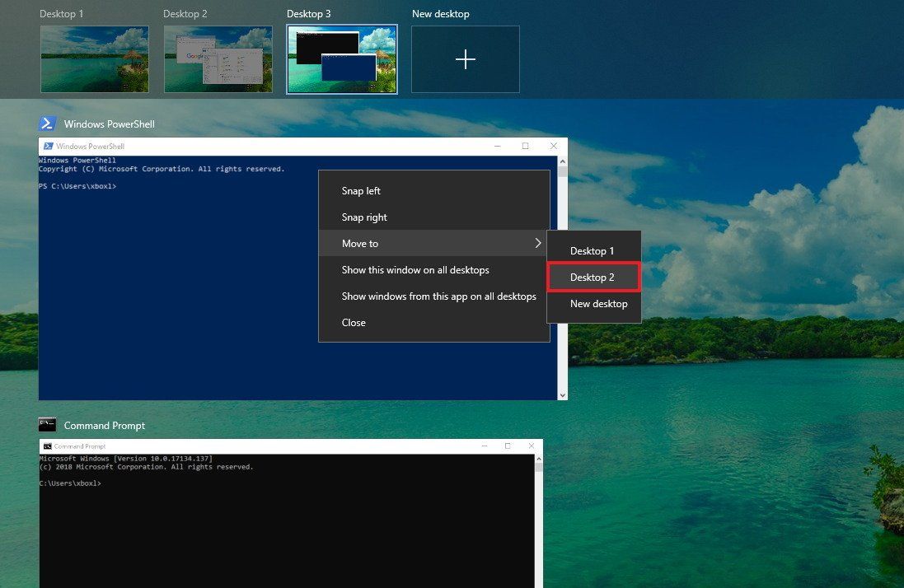Click the Desktop 1 label text at the top
The image size is (904, 588).
coord(62,14)
